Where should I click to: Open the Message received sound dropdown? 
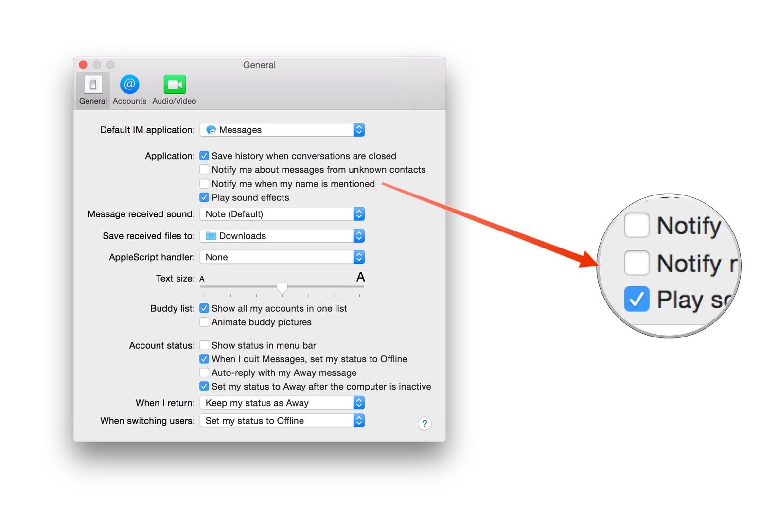click(282, 214)
